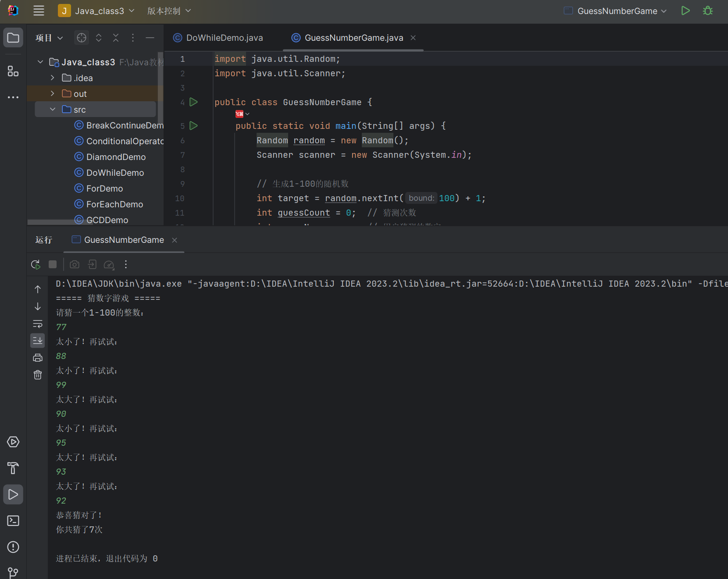Clear console output with the trash icon
This screenshot has width=728, height=579.
pos(38,375)
